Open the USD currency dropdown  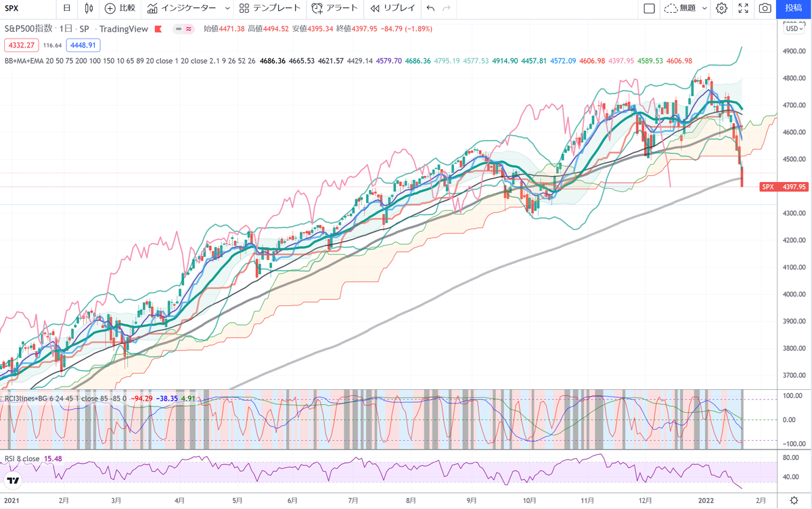[x=793, y=28]
